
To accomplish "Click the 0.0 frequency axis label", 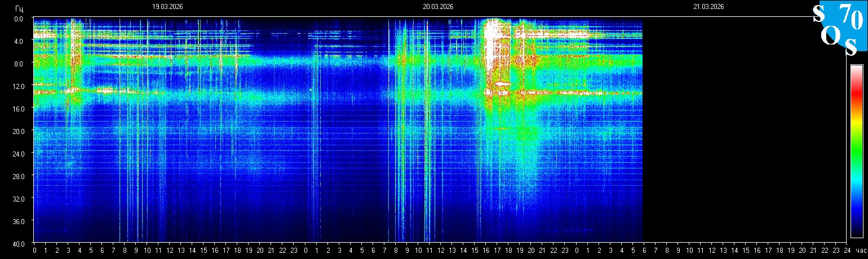I will [x=19, y=19].
